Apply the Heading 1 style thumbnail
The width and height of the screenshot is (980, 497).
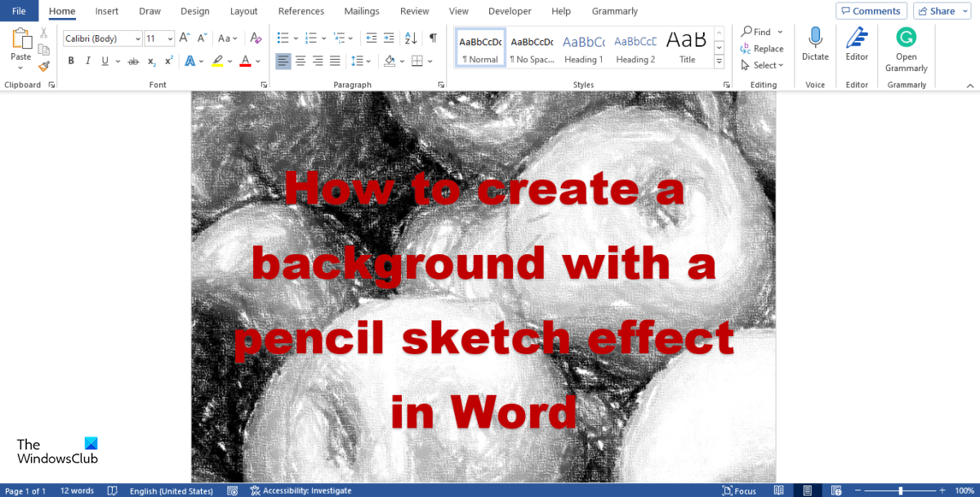[584, 49]
